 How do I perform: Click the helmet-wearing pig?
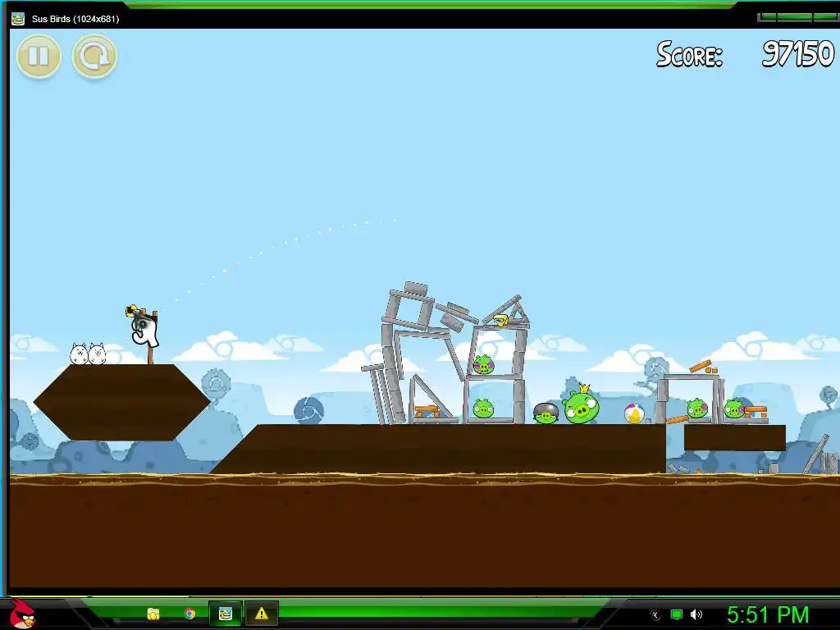546,413
